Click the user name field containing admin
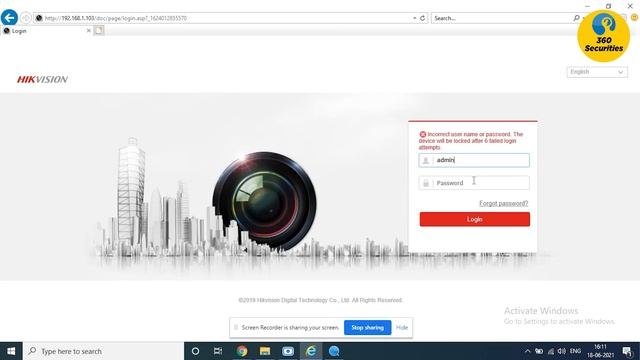 point(474,160)
